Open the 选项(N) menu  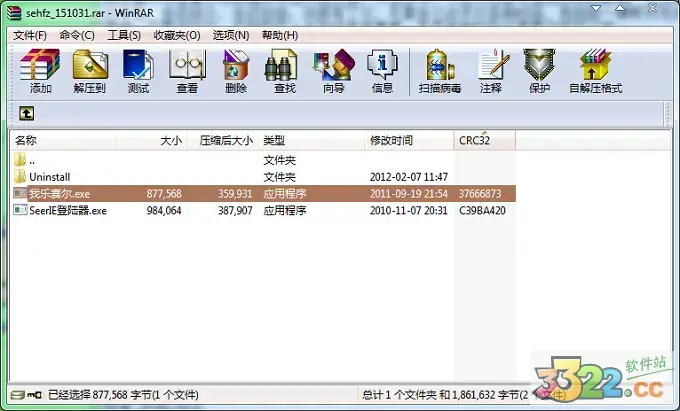pos(231,35)
